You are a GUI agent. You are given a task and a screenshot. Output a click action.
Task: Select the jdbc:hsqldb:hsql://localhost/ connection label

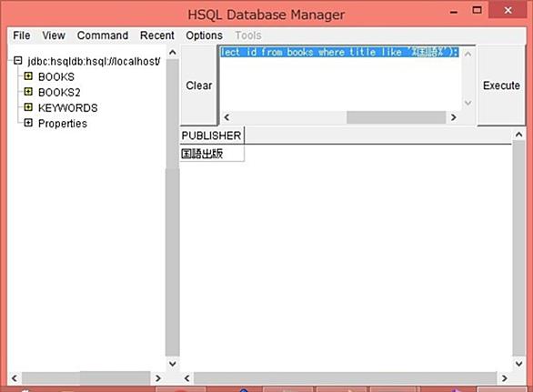coord(94,62)
